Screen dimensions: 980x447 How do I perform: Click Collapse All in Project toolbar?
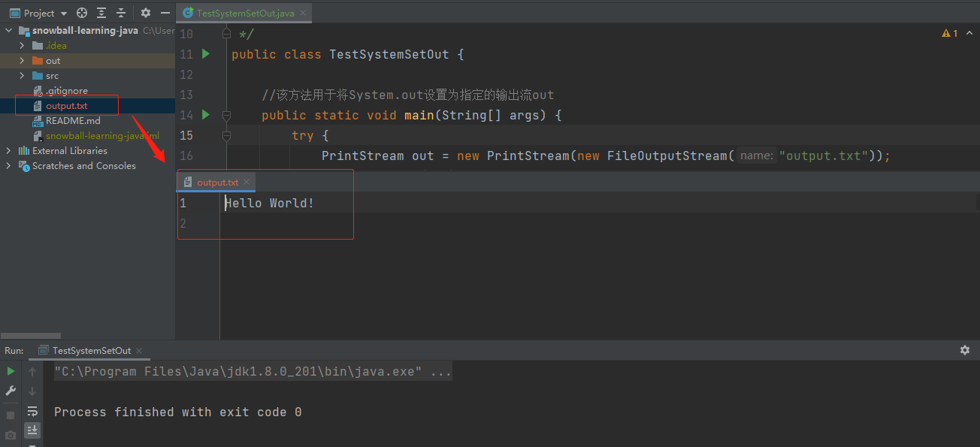pos(120,13)
